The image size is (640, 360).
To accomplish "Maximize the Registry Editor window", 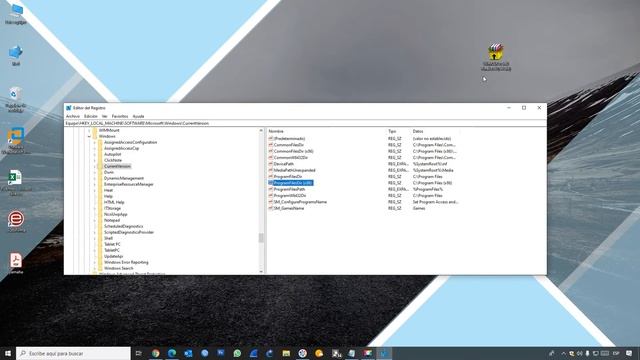I will tap(524, 108).
